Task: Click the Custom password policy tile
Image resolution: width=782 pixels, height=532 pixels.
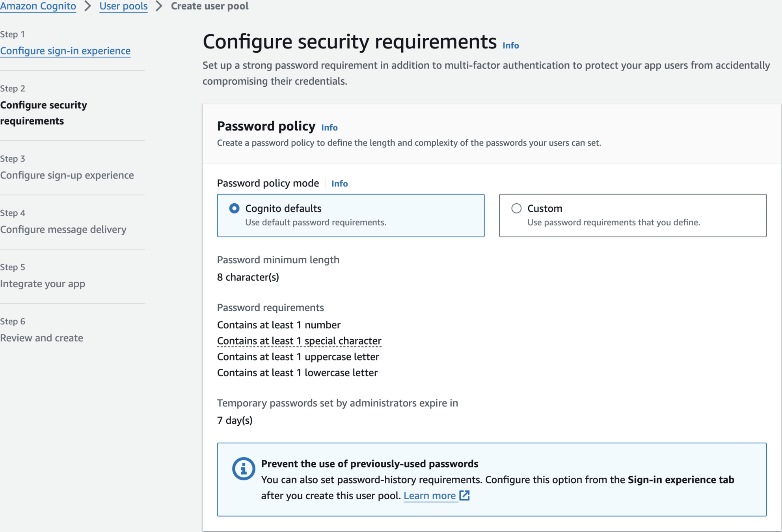Action: click(632, 215)
